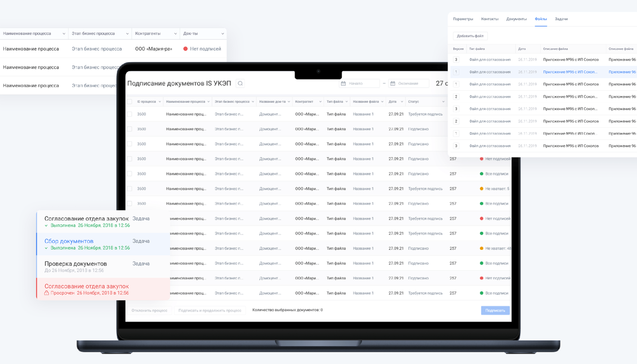Open the Контакты tab
Screen dimensions: 637x364
[x=489, y=19]
